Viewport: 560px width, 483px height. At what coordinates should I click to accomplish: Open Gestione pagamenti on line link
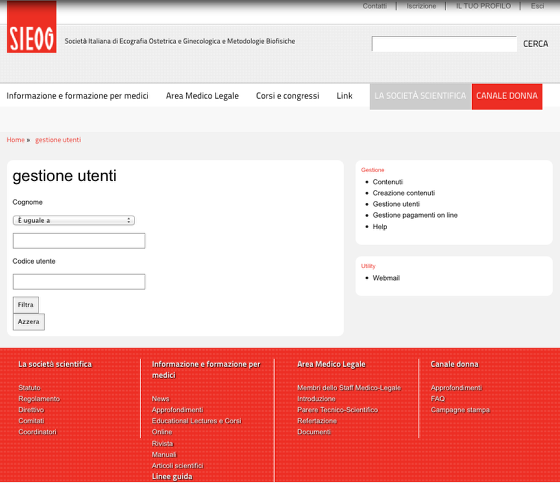[415, 215]
